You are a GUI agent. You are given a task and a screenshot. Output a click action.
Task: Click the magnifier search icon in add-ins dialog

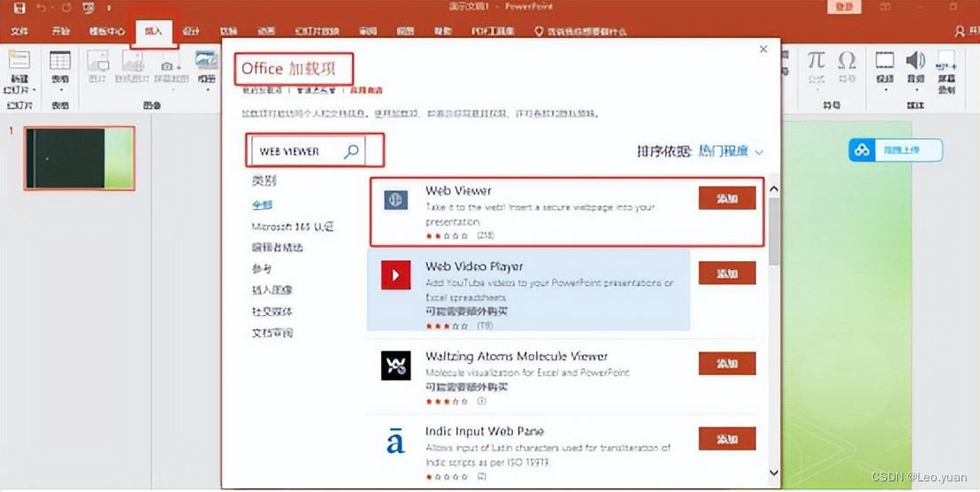[x=352, y=150]
